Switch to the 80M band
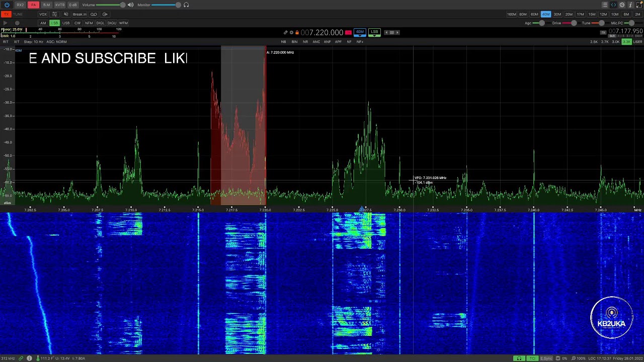This screenshot has height=362, width=644. coord(523,14)
